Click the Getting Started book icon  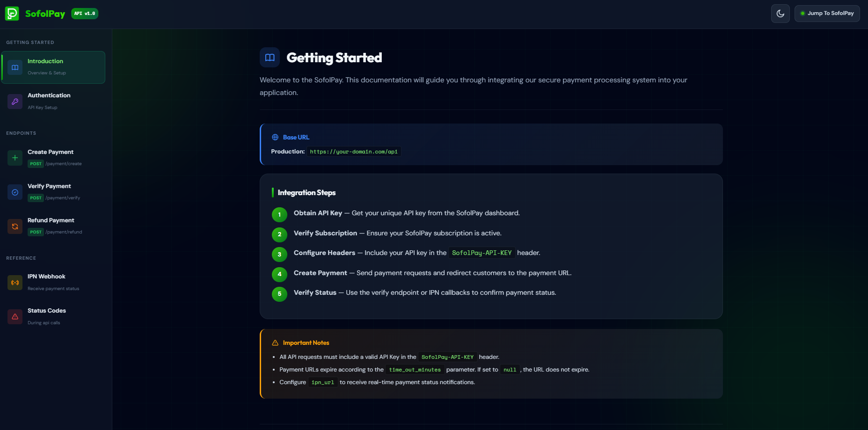[270, 58]
